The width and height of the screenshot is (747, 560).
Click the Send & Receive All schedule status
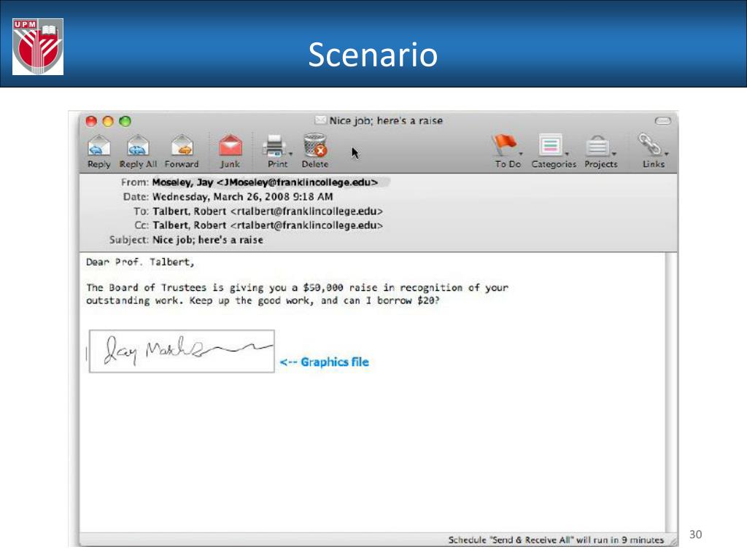point(556,540)
